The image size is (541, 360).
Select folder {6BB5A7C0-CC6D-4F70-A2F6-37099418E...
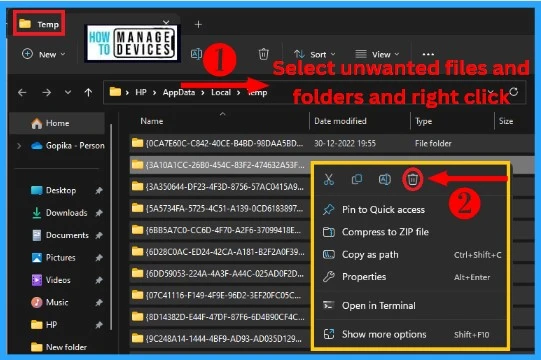pyautogui.click(x=220, y=230)
